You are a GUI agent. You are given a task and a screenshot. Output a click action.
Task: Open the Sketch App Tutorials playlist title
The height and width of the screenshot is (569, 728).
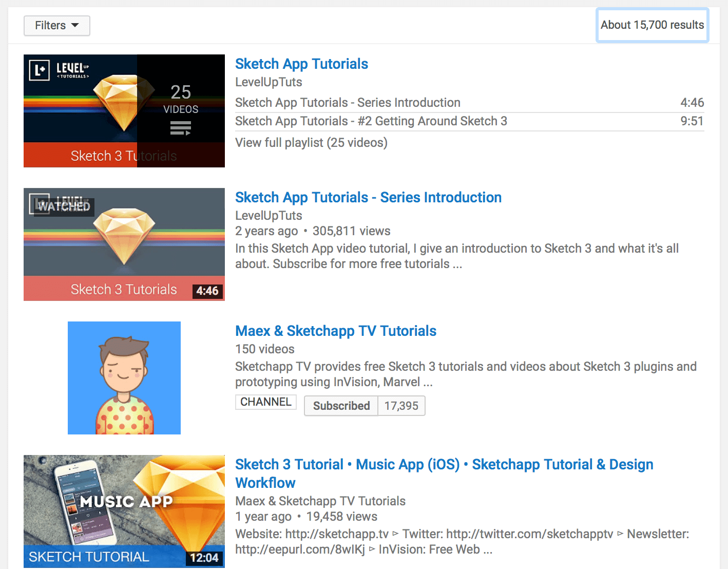click(301, 64)
